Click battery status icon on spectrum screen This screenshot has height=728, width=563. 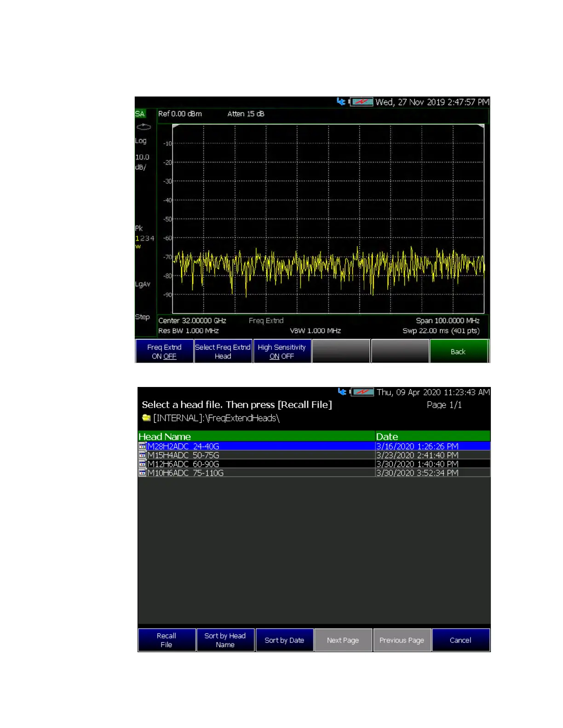(x=361, y=102)
